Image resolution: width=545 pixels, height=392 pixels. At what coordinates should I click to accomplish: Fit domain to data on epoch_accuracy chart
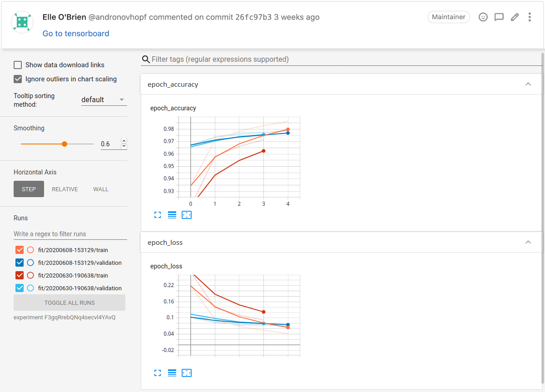point(187,215)
